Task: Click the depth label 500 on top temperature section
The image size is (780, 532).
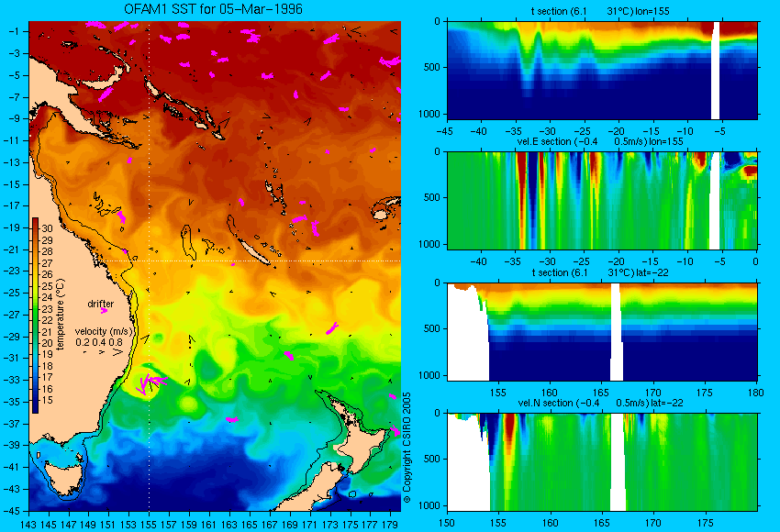Action: (x=432, y=67)
